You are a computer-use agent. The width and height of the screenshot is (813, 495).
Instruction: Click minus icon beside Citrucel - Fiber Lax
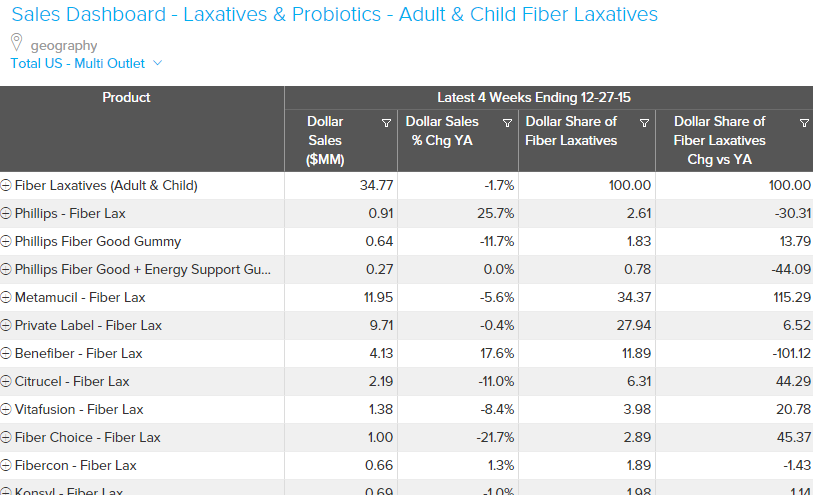coord(6,382)
